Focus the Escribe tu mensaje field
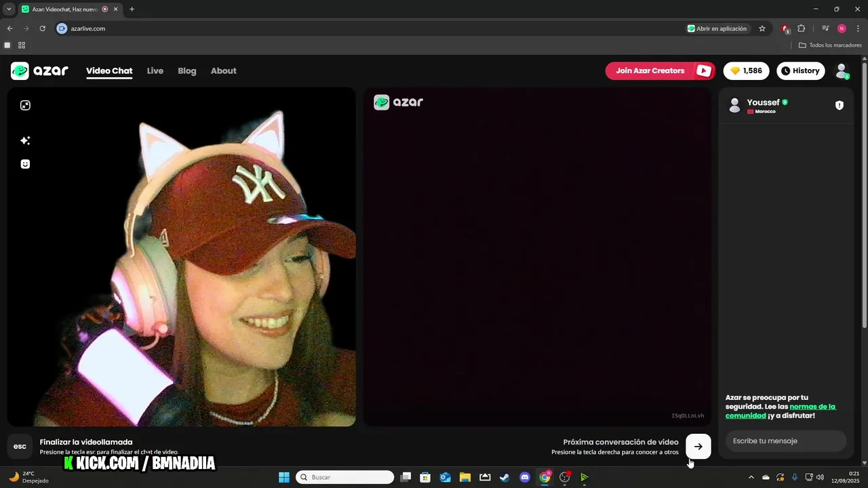The height and width of the screenshot is (488, 868). tap(786, 441)
